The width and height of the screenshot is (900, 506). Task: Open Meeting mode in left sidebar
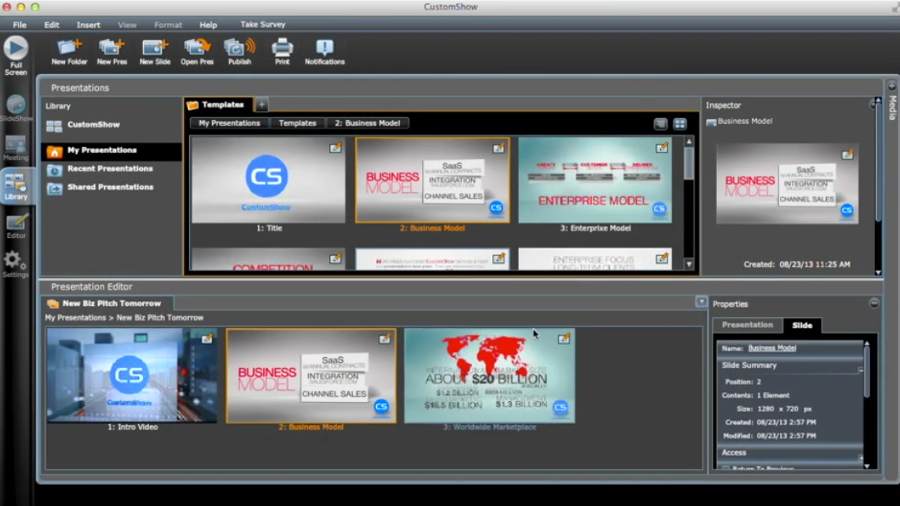[x=15, y=148]
